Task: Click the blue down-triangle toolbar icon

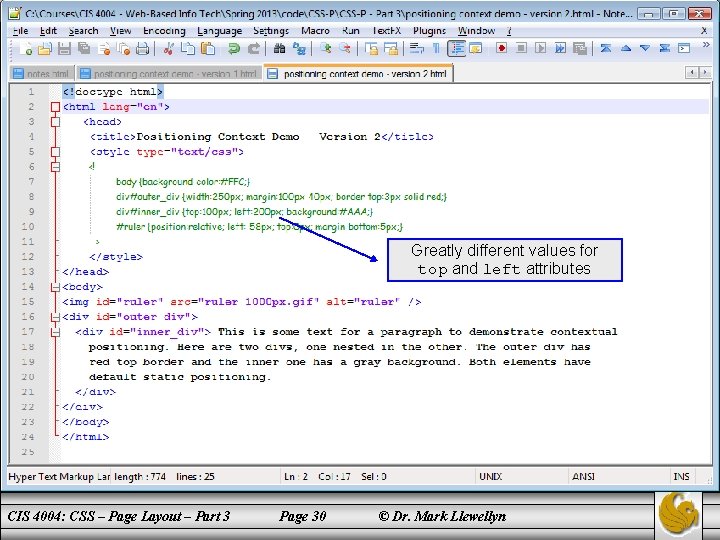Action: tap(645, 48)
